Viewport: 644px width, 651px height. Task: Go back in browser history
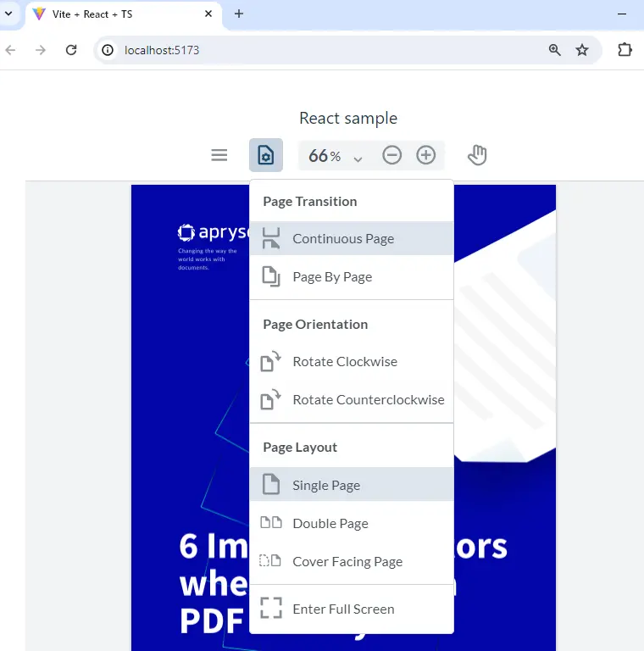[10, 50]
